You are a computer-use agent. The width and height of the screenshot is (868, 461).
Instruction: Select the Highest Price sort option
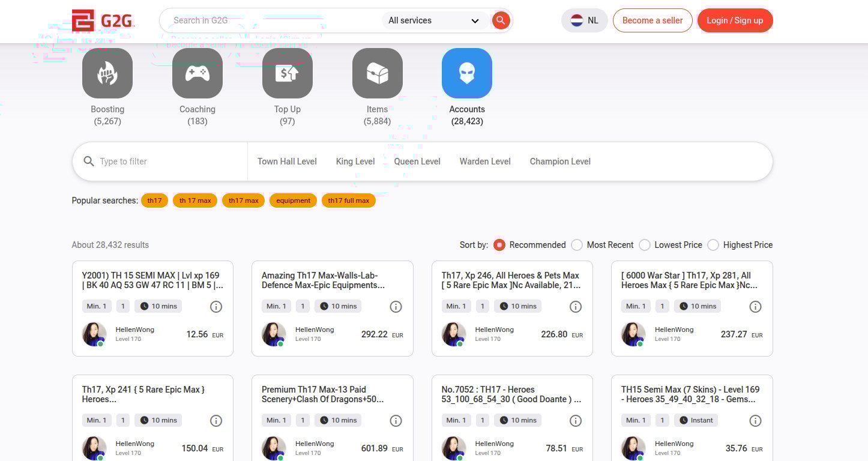click(x=713, y=245)
